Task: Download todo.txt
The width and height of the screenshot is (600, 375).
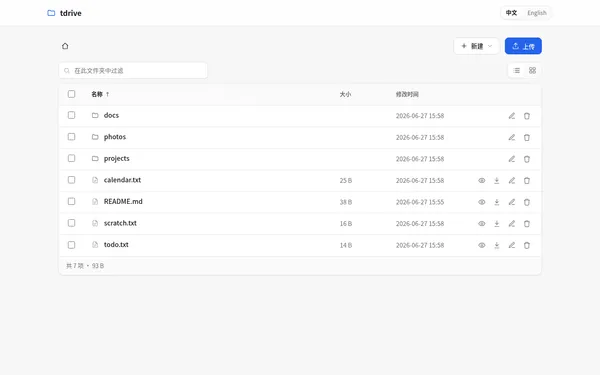Action: (497, 245)
